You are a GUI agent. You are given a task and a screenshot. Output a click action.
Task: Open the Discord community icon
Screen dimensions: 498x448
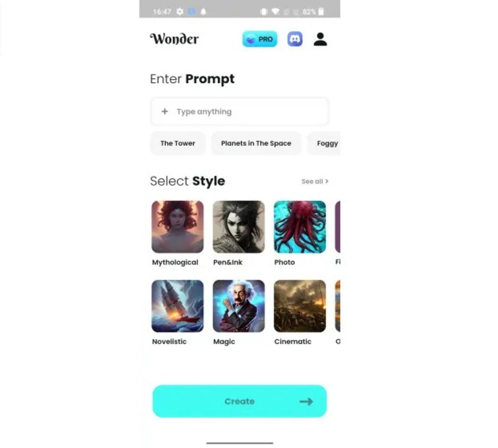[295, 39]
